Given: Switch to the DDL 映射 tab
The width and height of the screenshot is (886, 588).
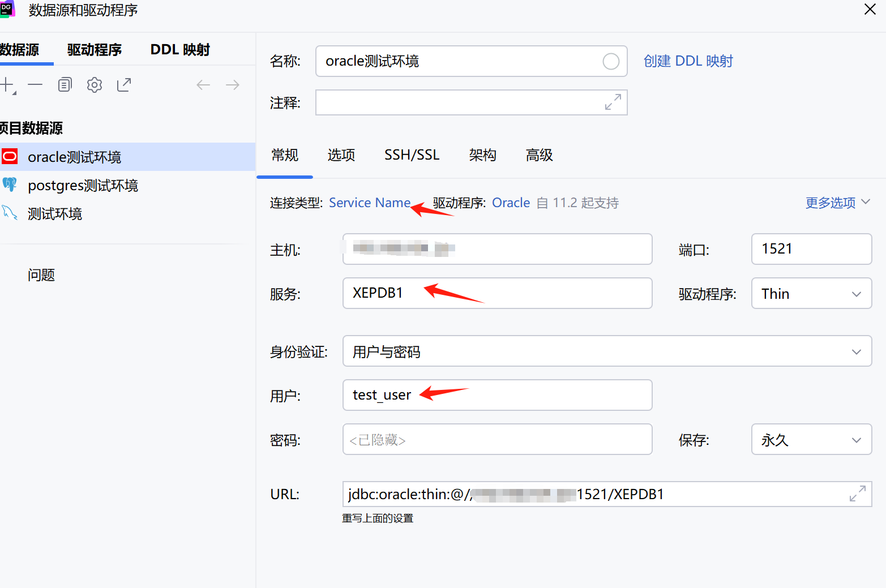Looking at the screenshot, I should 180,50.
